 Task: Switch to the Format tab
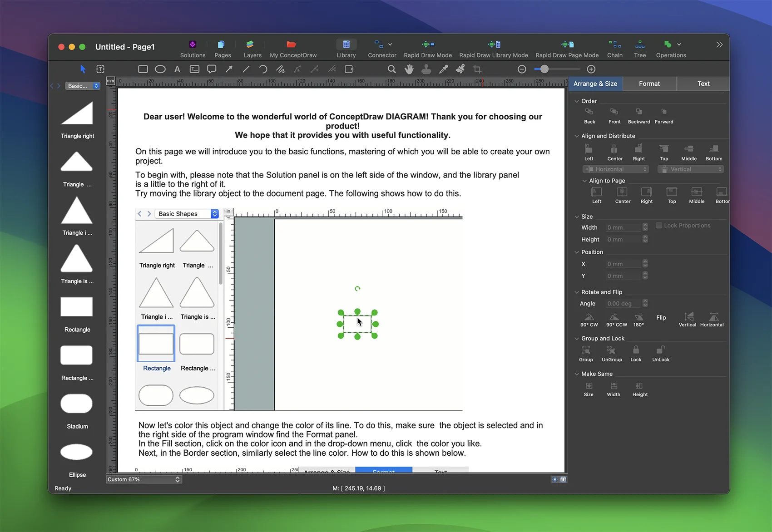649,84
